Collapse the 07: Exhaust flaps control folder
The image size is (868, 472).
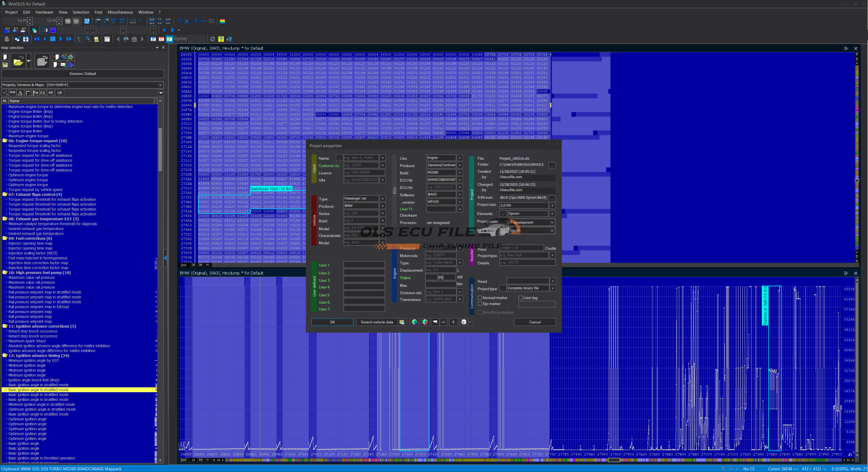point(5,195)
